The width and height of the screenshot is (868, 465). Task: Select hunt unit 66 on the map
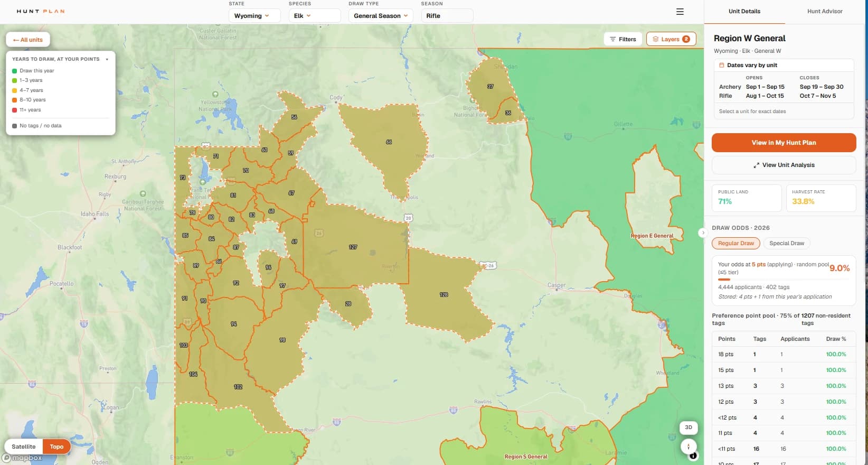tap(389, 142)
